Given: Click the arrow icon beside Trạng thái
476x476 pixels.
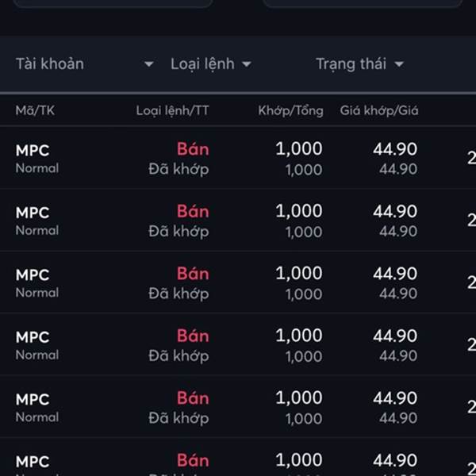Looking at the screenshot, I should pyautogui.click(x=399, y=64).
